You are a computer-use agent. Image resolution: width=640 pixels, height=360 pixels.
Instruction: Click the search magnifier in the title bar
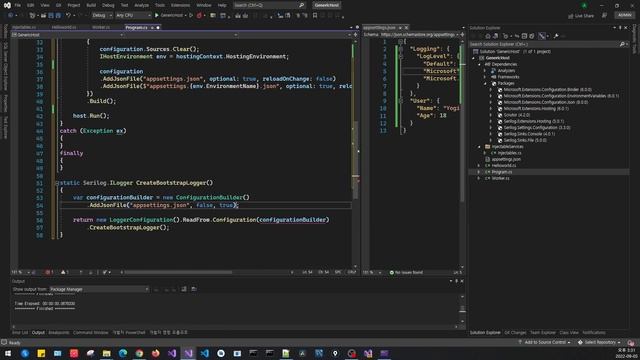[301, 5]
